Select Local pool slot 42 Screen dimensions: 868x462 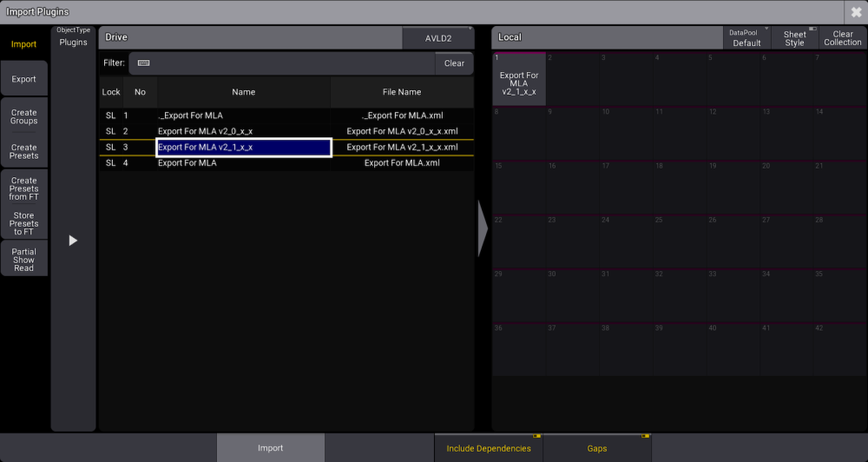(839, 350)
